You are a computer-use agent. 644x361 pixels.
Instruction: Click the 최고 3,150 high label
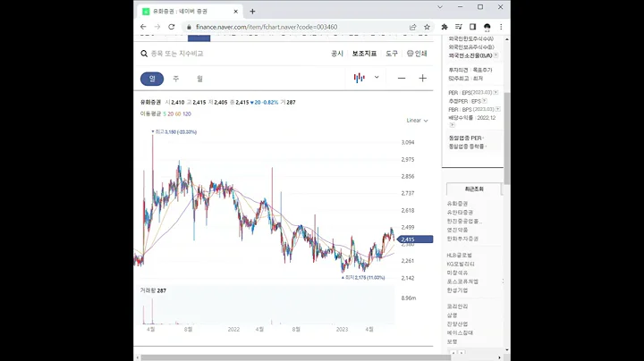(174, 132)
